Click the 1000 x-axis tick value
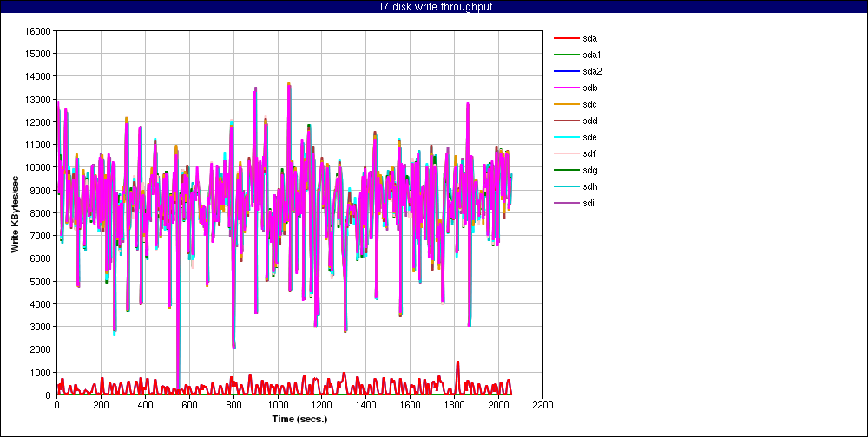Image resolution: width=868 pixels, height=437 pixels. pyautogui.click(x=278, y=405)
